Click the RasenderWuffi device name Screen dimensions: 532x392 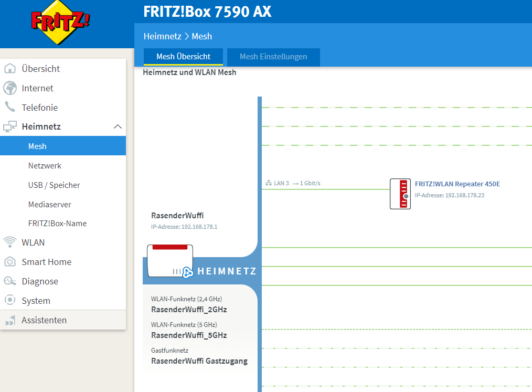[x=177, y=216]
